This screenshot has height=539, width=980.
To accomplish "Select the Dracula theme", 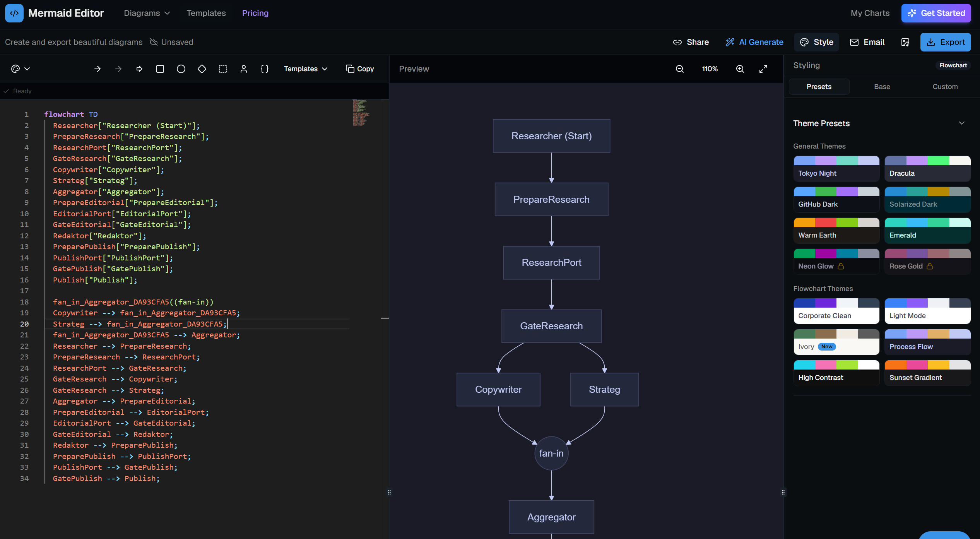I will tap(927, 169).
